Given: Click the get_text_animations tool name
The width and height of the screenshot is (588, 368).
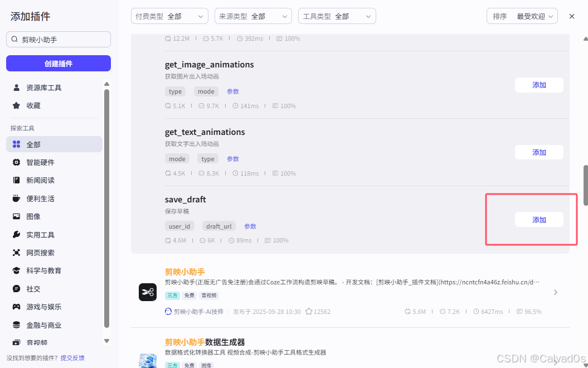Looking at the screenshot, I should click(x=205, y=132).
